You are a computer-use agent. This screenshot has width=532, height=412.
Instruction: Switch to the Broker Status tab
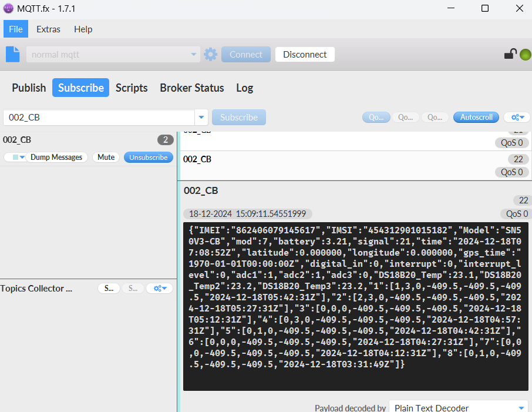tap(191, 88)
